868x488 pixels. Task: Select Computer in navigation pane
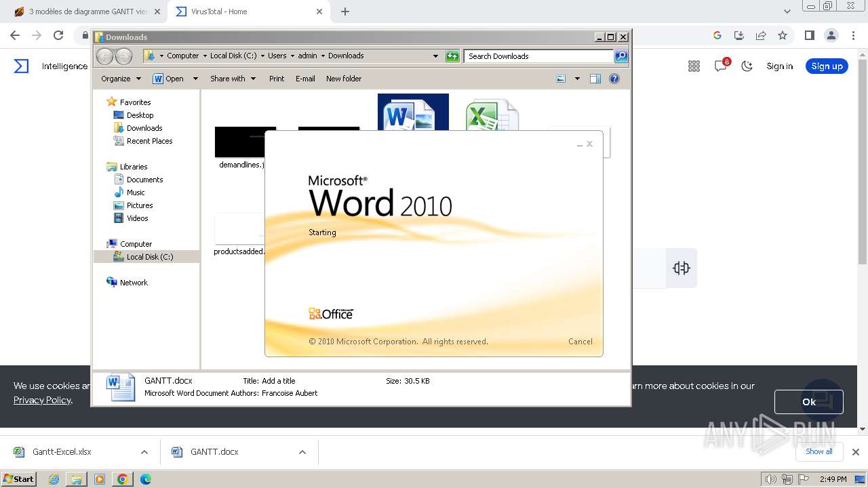pos(136,244)
